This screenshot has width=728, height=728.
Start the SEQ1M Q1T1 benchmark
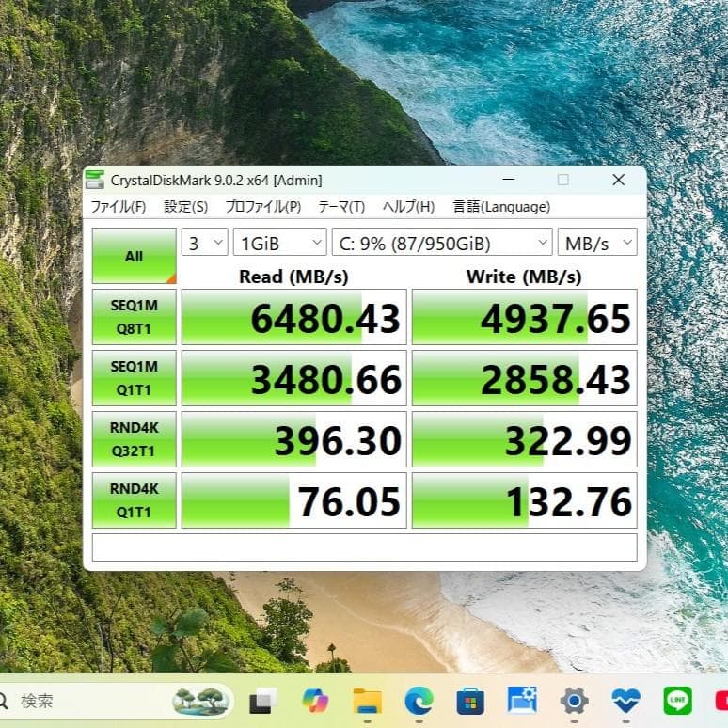point(135,378)
